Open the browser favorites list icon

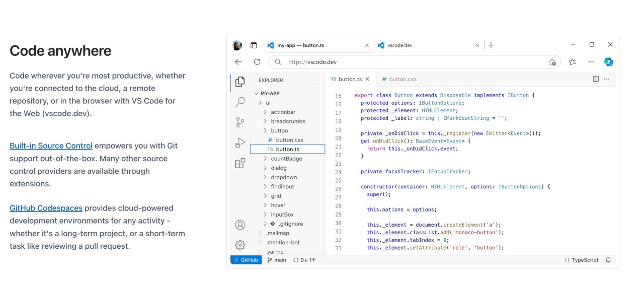pos(572,62)
